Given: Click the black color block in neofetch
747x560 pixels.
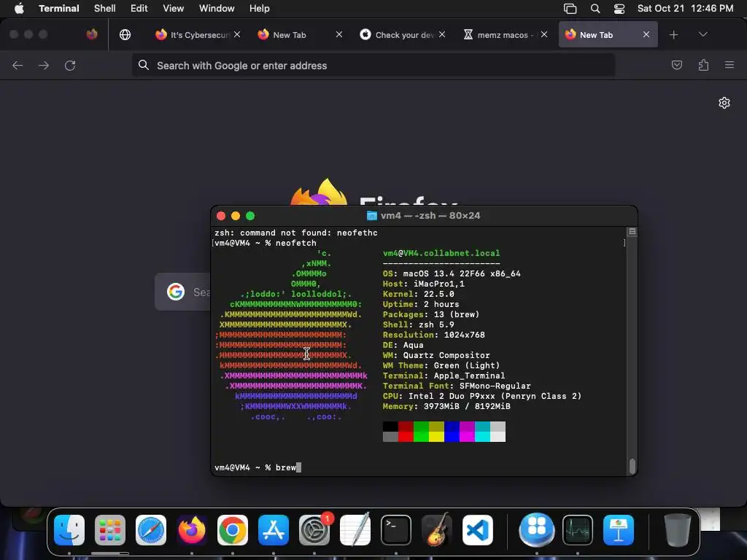Looking at the screenshot, I should [391, 427].
